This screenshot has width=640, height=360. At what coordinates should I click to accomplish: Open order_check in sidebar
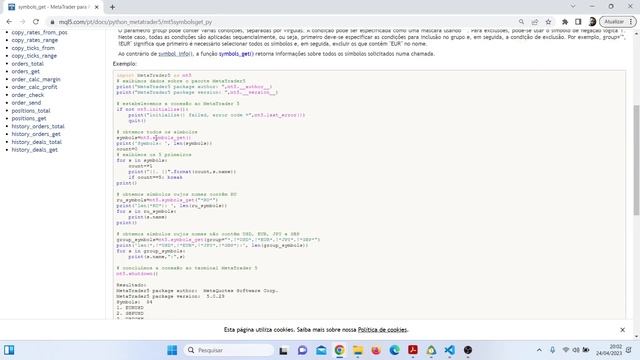(x=28, y=95)
